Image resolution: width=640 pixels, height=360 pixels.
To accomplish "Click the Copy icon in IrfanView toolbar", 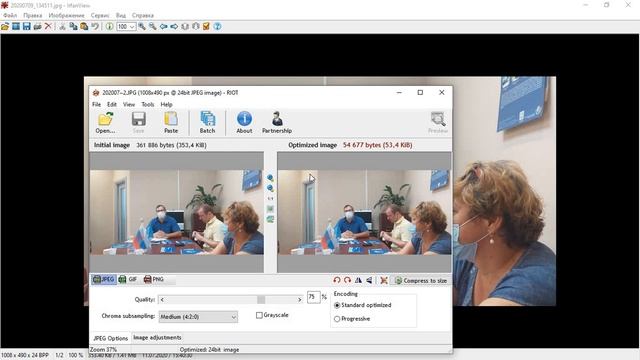I will click(73, 27).
